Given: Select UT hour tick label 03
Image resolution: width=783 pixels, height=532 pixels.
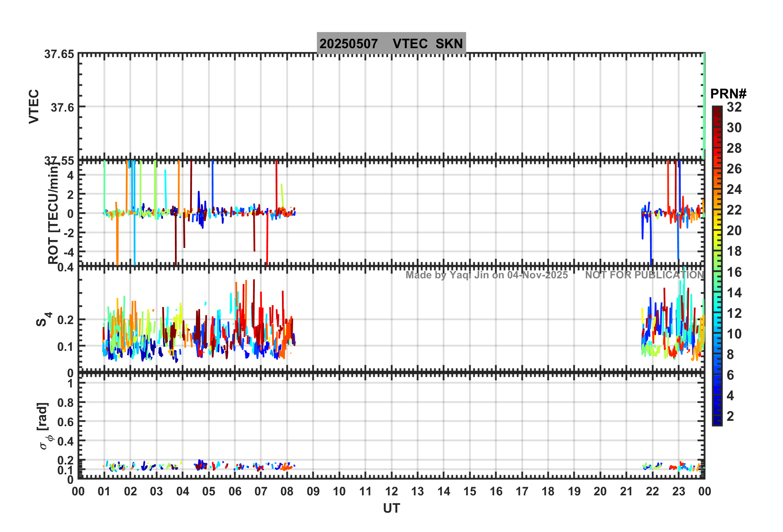Looking at the screenshot, I should click(156, 491).
